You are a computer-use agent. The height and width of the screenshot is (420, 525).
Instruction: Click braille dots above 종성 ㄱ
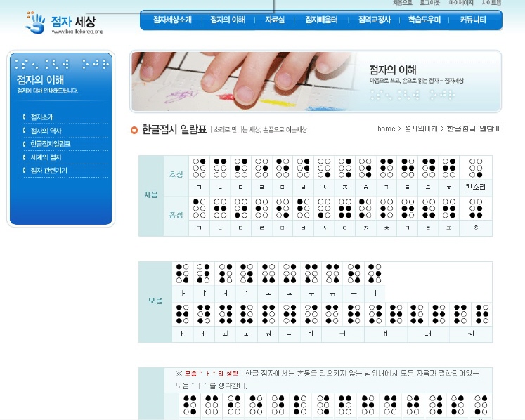[199, 208]
